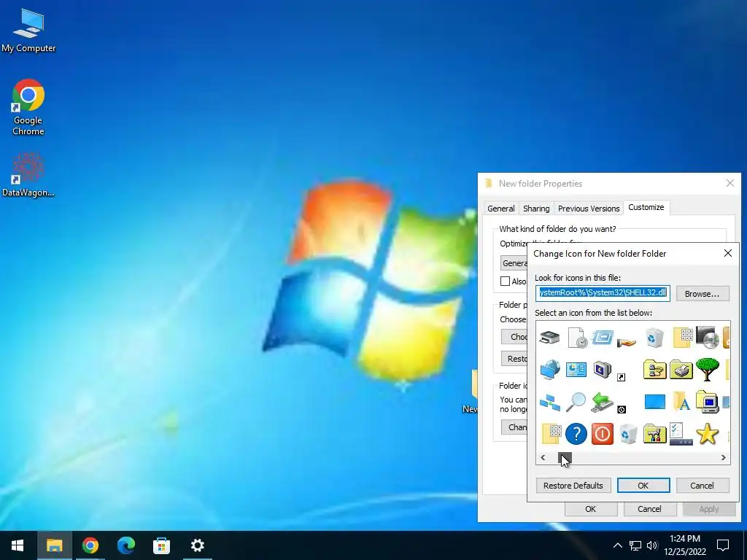This screenshot has width=747, height=560.
Task: Confirm with OK in Change Icon dialog
Action: [643, 486]
